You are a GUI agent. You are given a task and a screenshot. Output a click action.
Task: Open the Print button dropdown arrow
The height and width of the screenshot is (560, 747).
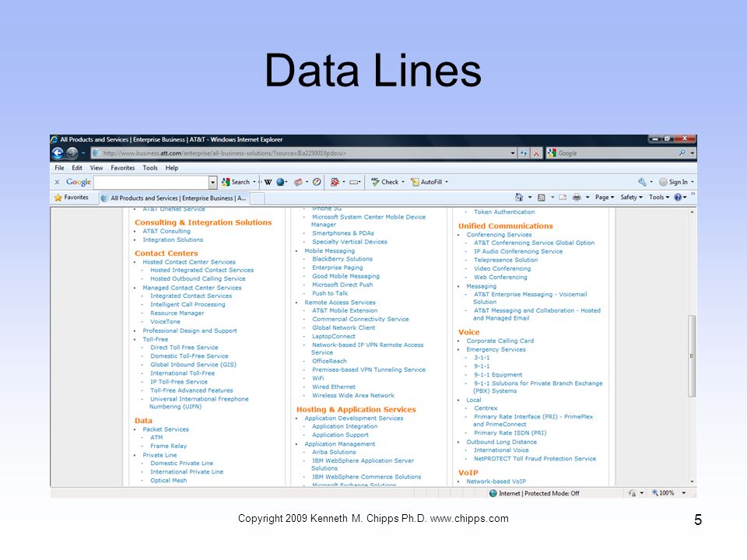587,197
